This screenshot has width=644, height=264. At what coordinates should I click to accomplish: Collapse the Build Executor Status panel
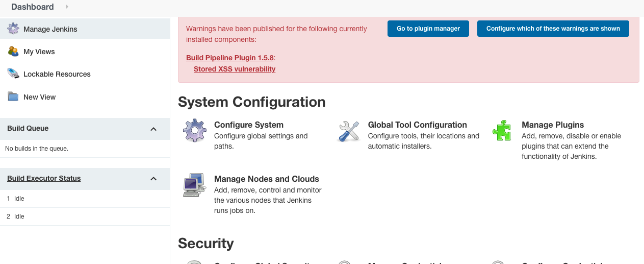click(153, 179)
